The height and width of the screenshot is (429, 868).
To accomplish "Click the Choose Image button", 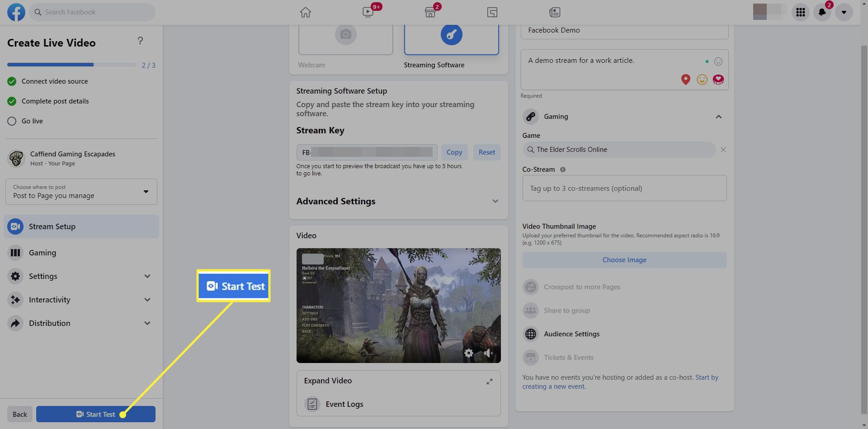I will (x=624, y=260).
